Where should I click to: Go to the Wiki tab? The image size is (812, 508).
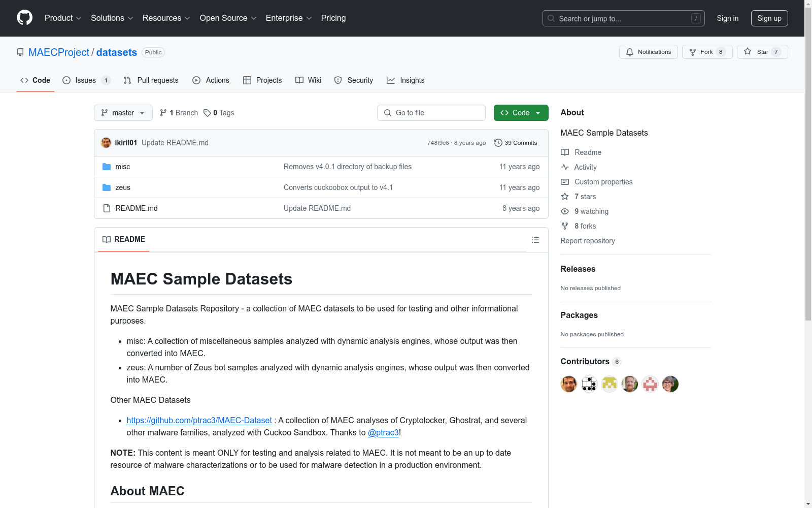point(309,80)
